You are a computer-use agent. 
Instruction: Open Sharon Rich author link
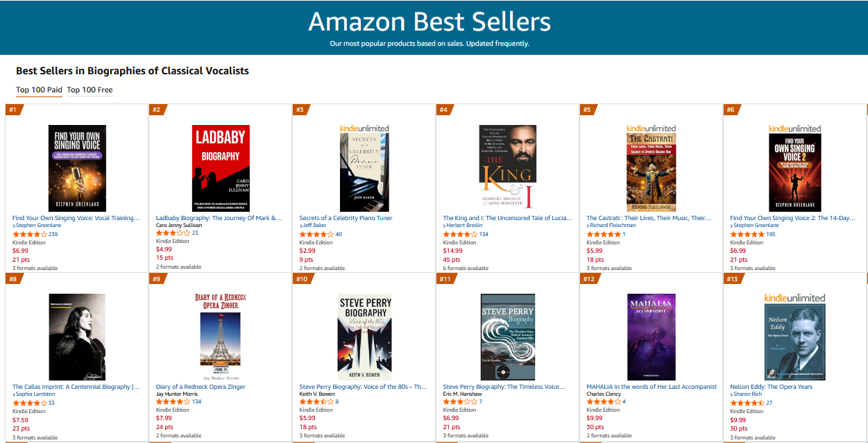[x=749, y=394]
